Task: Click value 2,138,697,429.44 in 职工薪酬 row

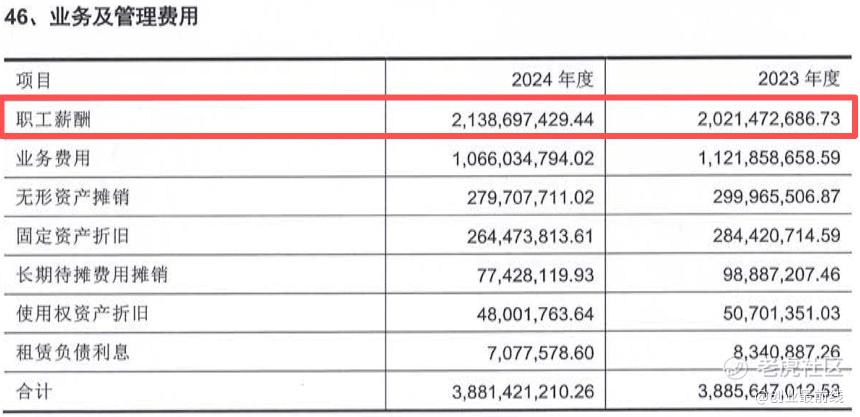Action: tap(523, 119)
